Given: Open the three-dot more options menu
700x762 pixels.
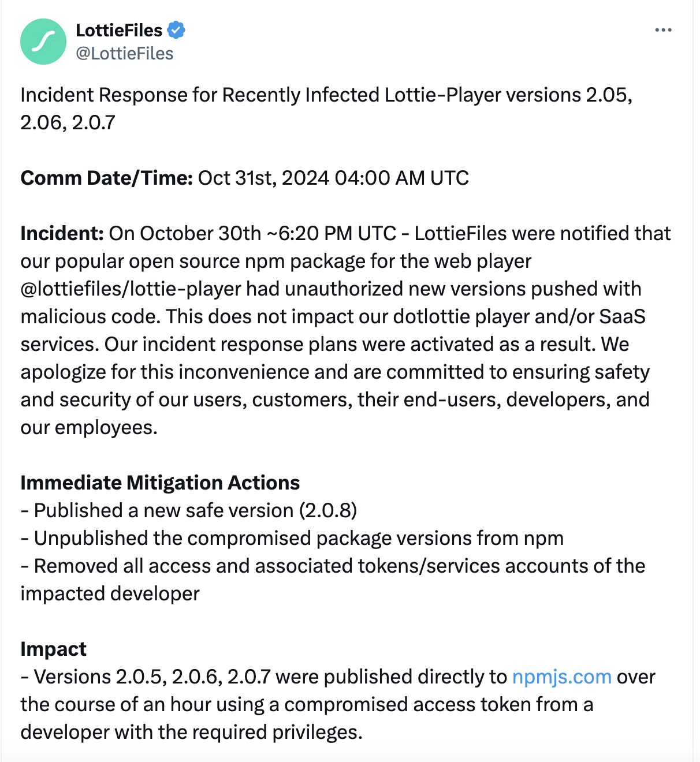Looking at the screenshot, I should click(663, 30).
